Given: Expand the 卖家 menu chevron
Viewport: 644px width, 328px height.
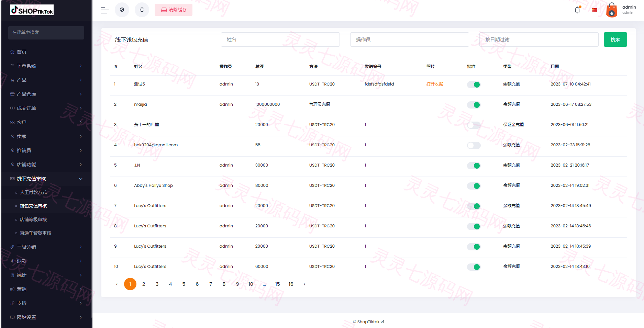Looking at the screenshot, I should coord(81,136).
